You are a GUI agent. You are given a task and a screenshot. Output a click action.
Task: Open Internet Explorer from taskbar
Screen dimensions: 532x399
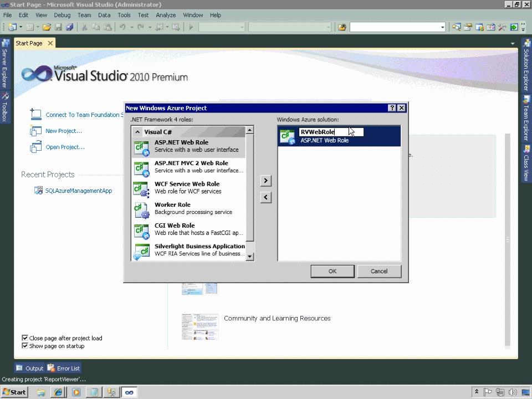click(58, 392)
